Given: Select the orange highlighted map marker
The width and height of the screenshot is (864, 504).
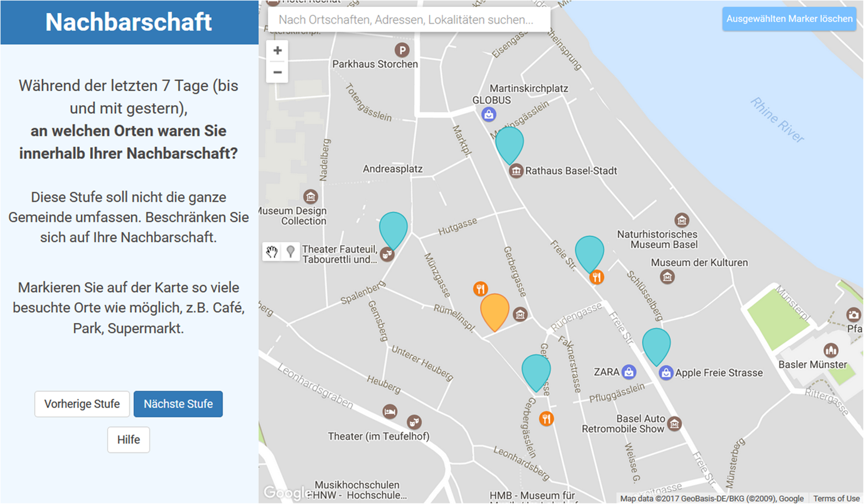Looking at the screenshot, I should 495,310.
